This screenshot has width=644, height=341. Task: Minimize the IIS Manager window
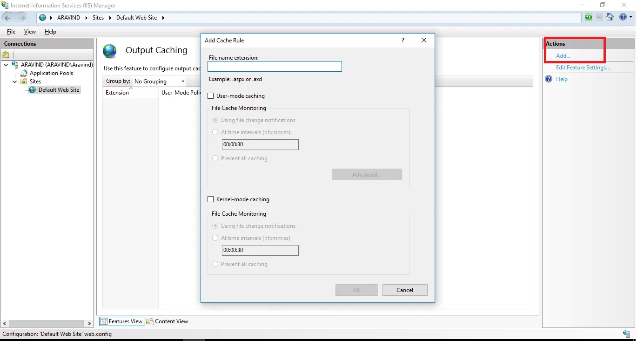[x=581, y=5]
